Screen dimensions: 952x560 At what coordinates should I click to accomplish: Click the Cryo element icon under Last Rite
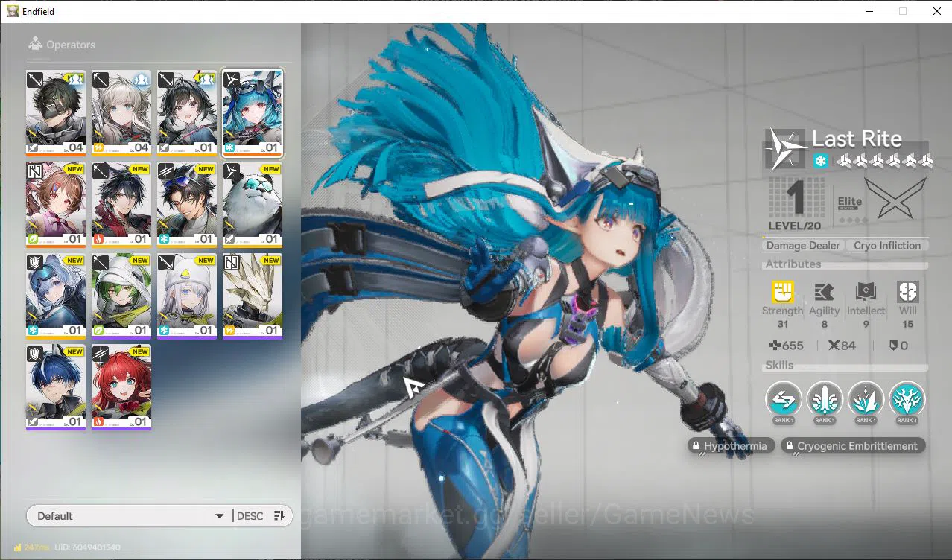[x=820, y=161]
